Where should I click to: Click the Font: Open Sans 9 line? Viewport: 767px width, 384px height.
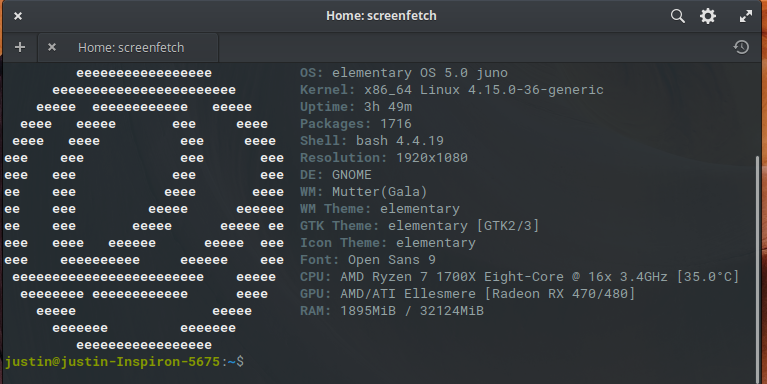(x=367, y=260)
